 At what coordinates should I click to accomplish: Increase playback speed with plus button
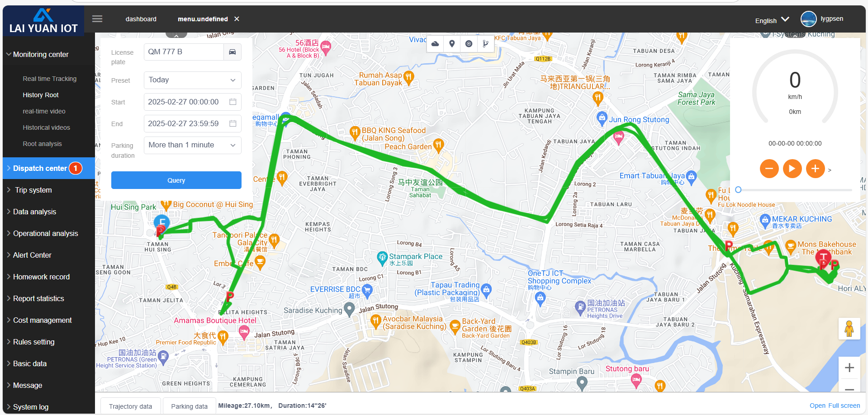[x=815, y=169]
